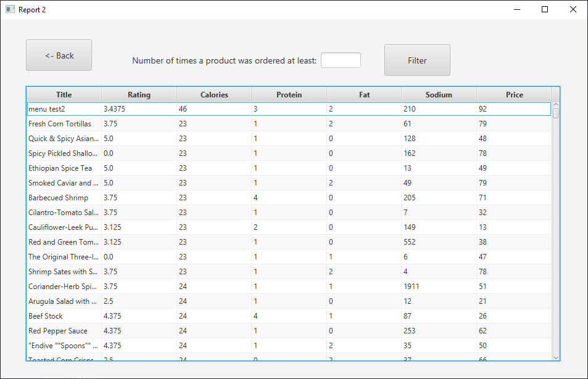The height and width of the screenshot is (379, 588).
Task: Sort by the Calories column header
Action: coord(214,95)
